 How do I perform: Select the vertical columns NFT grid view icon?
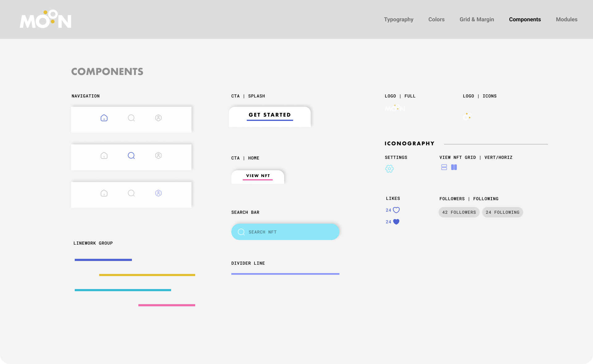point(454,167)
